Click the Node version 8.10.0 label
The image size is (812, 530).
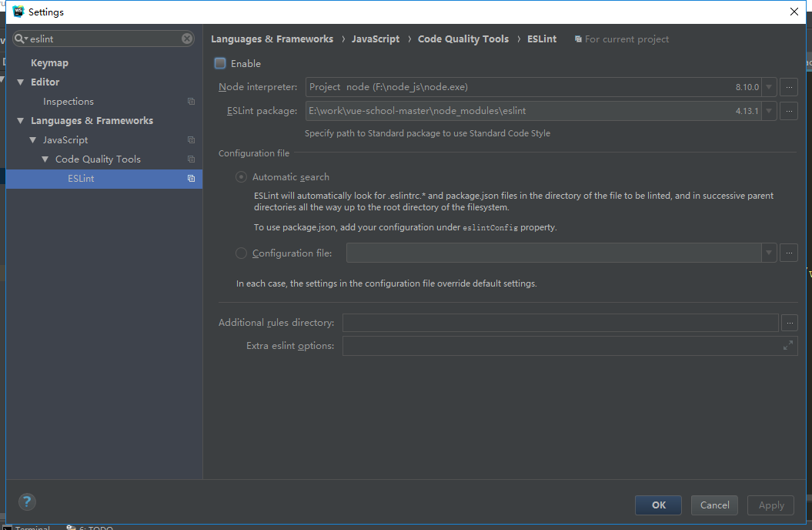tap(747, 87)
